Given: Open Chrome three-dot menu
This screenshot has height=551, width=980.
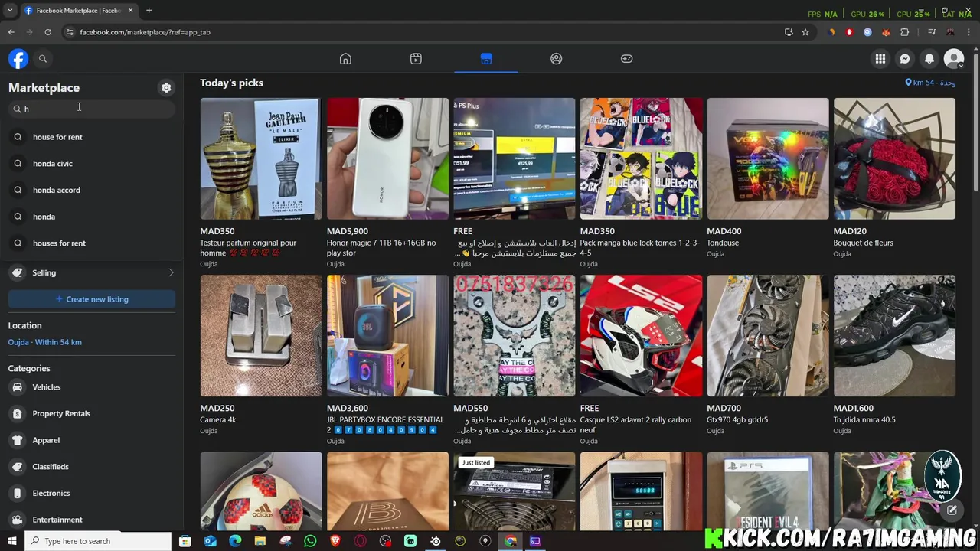Looking at the screenshot, I should (969, 32).
